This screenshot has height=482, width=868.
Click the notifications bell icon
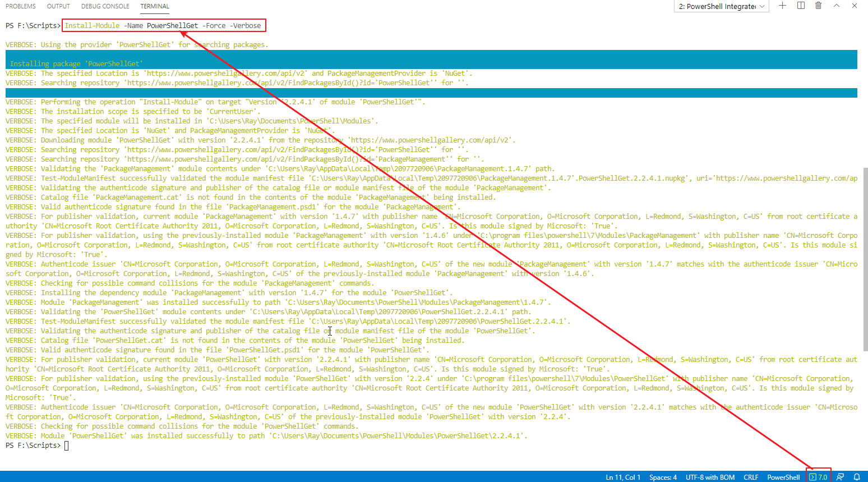(x=856, y=477)
